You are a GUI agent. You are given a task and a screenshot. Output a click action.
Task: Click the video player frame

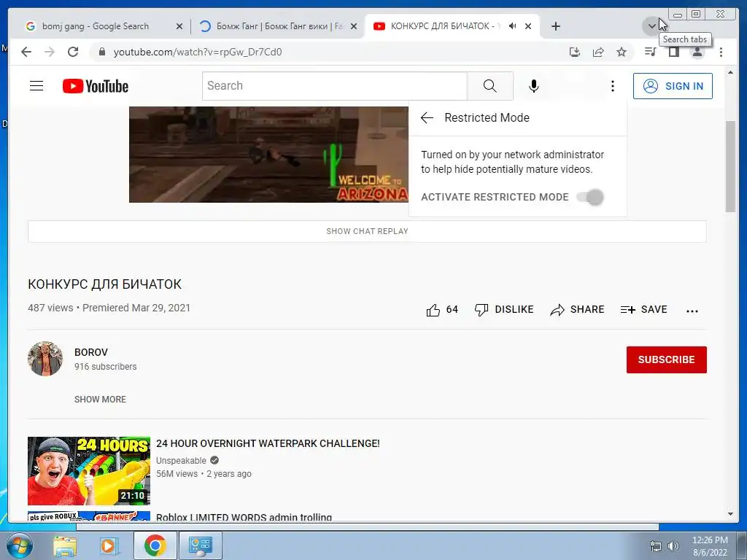(268, 155)
